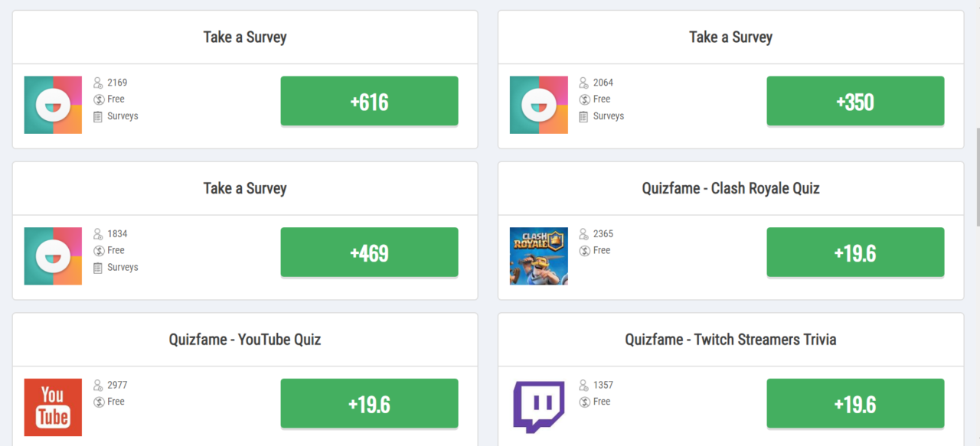Click the +19.6 button on the Twitch Streamers Trivia
This screenshot has height=446, width=980.
pos(855,403)
